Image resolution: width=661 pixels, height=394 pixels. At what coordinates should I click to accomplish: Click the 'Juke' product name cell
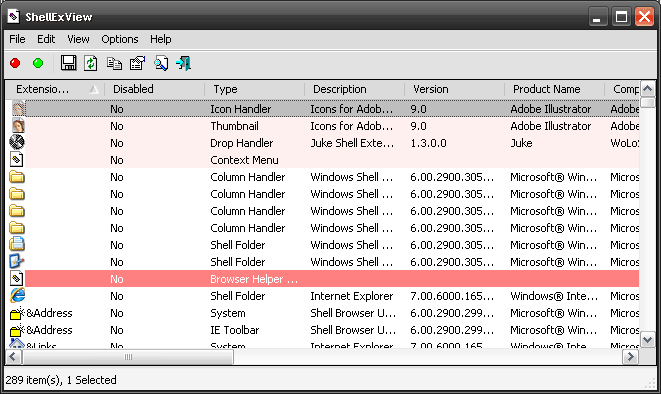(x=521, y=143)
